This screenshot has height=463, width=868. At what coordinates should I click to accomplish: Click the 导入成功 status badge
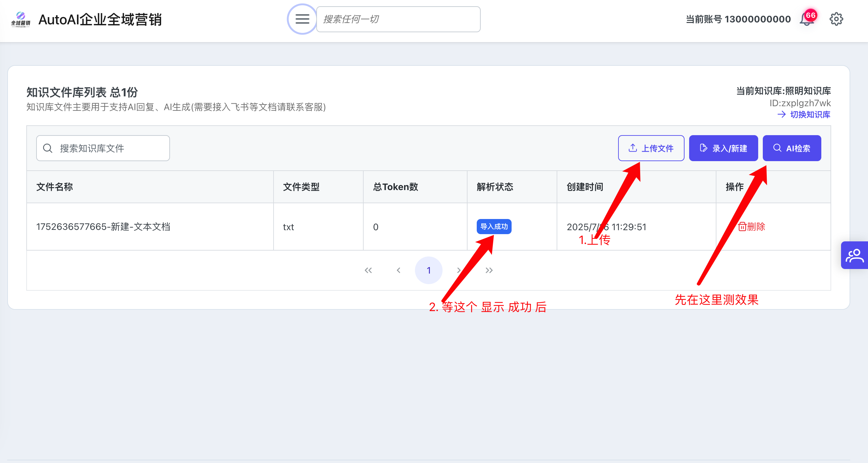494,227
